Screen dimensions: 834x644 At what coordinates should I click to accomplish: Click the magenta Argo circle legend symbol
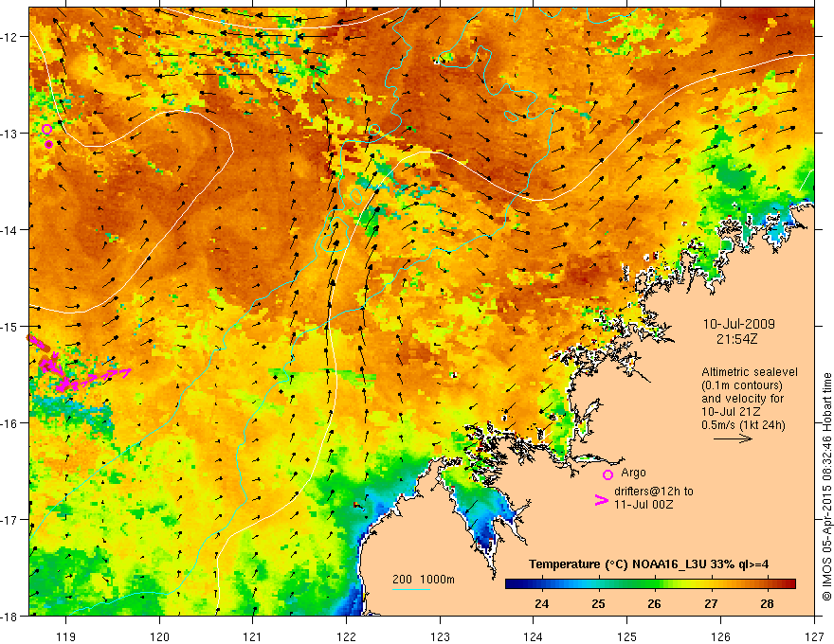607,474
